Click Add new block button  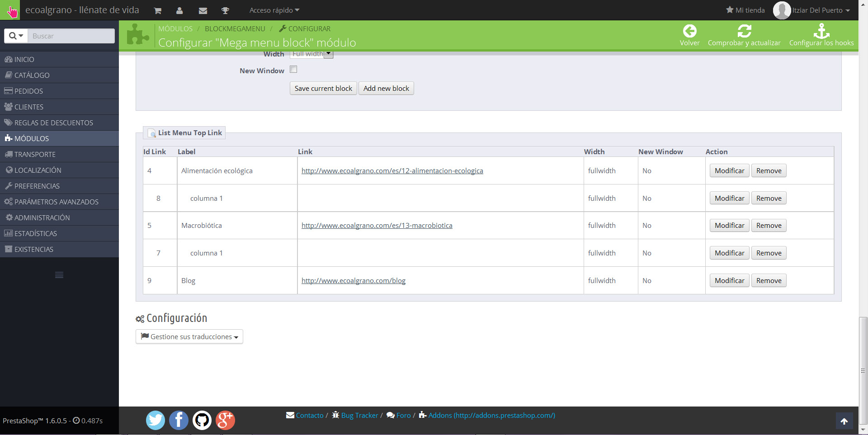tap(386, 88)
